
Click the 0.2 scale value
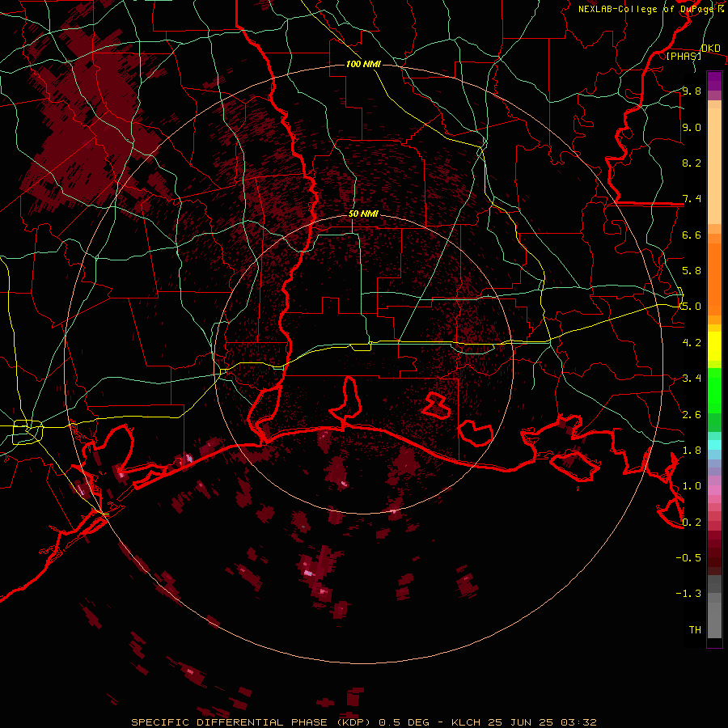click(x=692, y=523)
